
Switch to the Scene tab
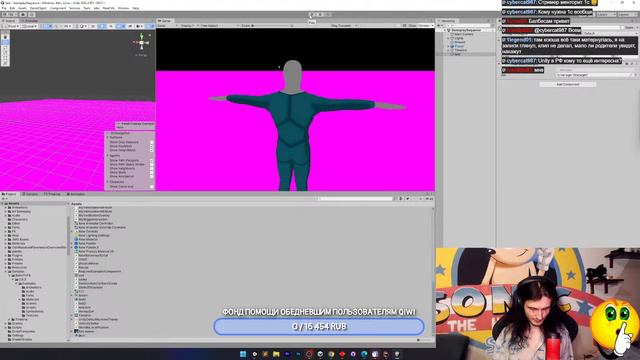tap(10, 21)
